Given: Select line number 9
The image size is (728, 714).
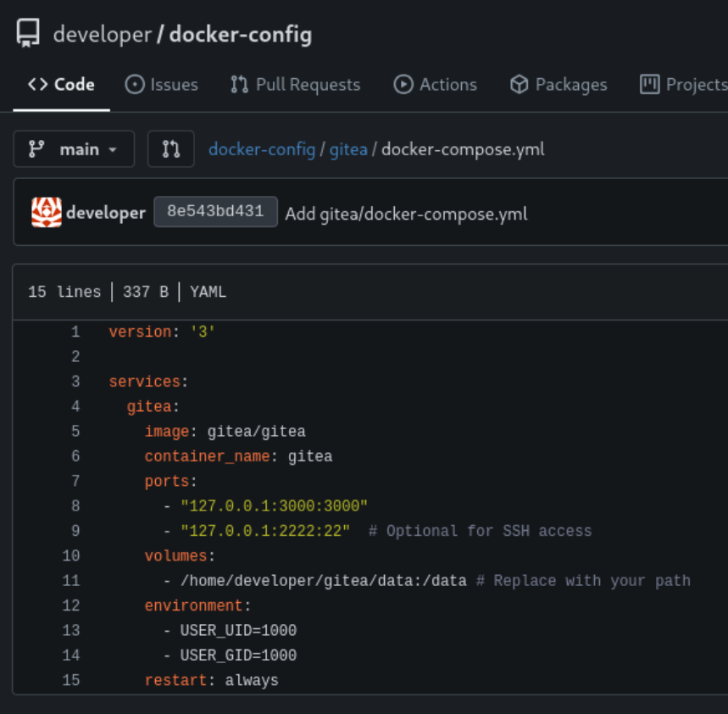Looking at the screenshot, I should coord(75,531).
